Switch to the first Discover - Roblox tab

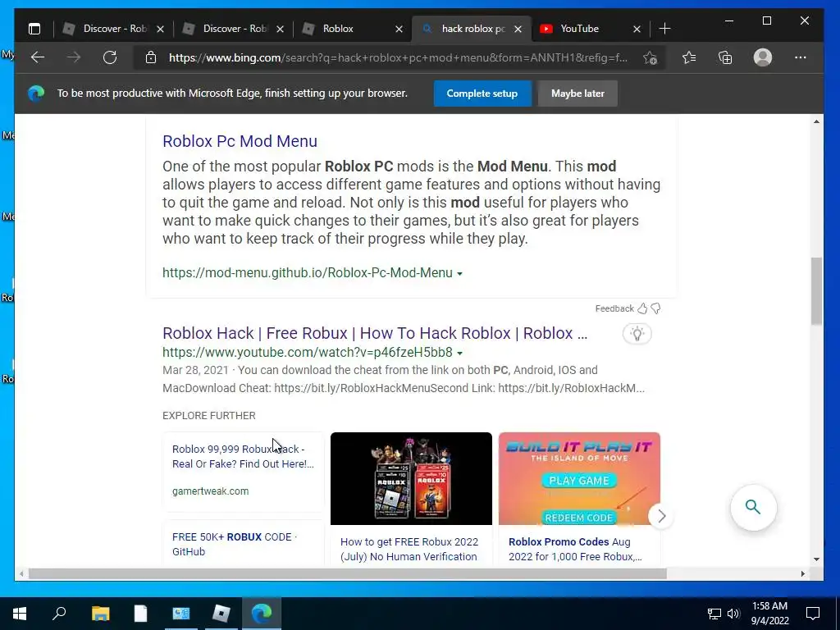113,29
